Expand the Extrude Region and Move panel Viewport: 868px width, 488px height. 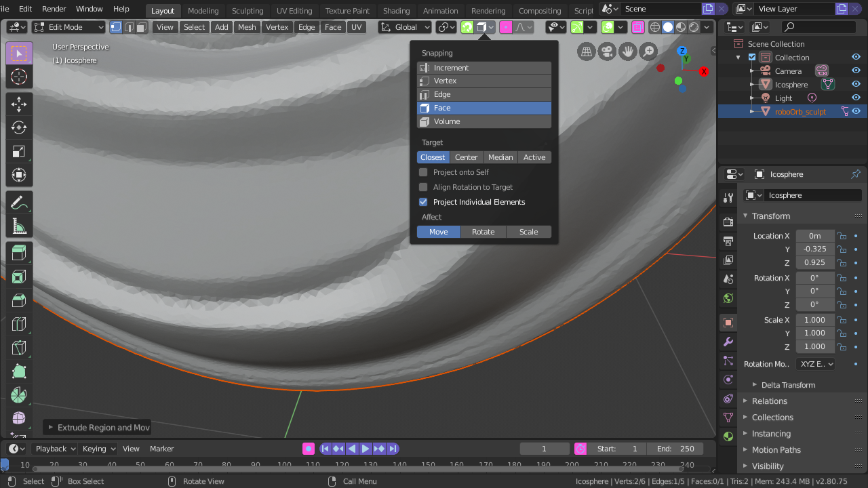point(97,427)
